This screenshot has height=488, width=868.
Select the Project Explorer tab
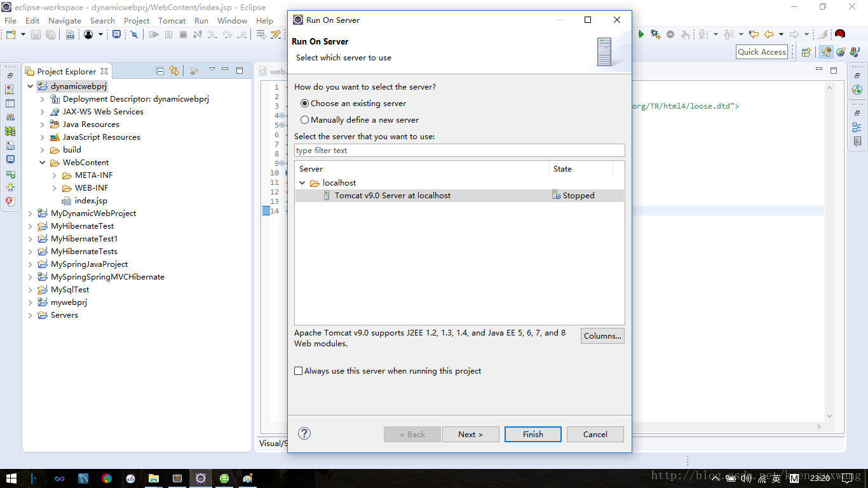coord(67,71)
